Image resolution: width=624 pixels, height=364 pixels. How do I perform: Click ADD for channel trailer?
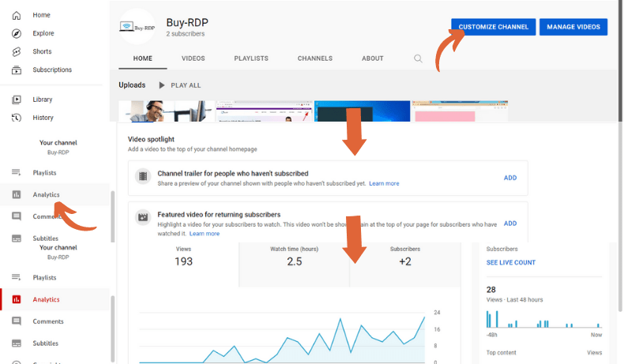[510, 178]
